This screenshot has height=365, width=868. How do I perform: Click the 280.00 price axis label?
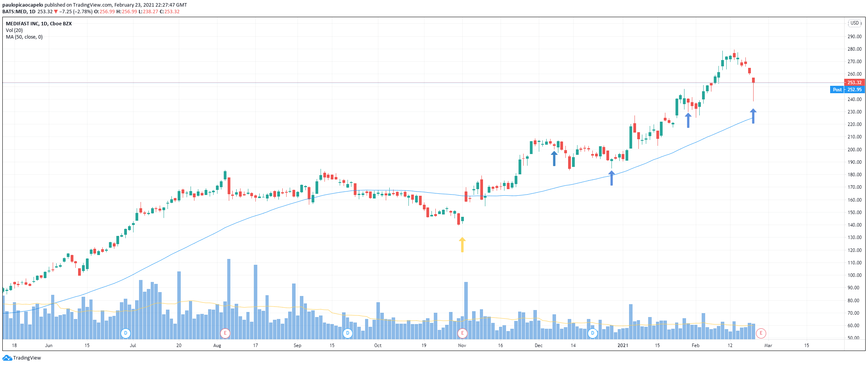pyautogui.click(x=854, y=49)
